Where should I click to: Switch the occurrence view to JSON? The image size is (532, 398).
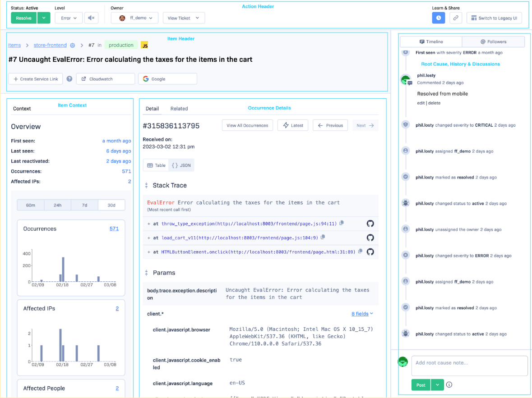pos(181,165)
